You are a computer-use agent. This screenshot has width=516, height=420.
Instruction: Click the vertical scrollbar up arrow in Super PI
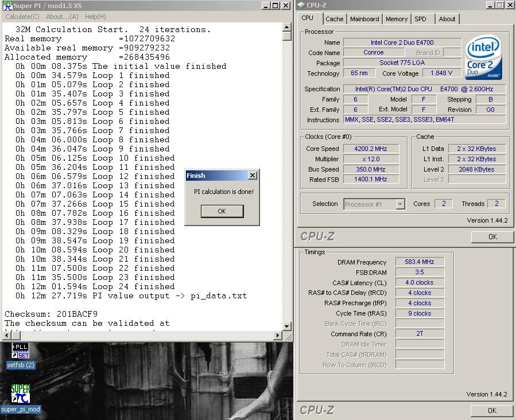[x=286, y=27]
